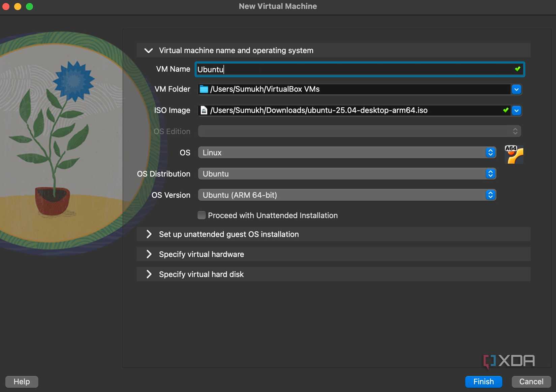Click the VM Folder path text
This screenshot has width=556, height=392.
265,89
